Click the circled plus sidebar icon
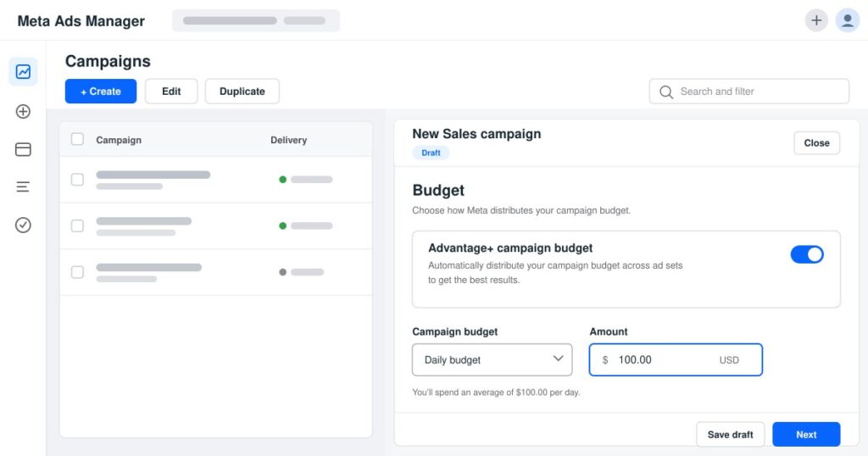 23,111
